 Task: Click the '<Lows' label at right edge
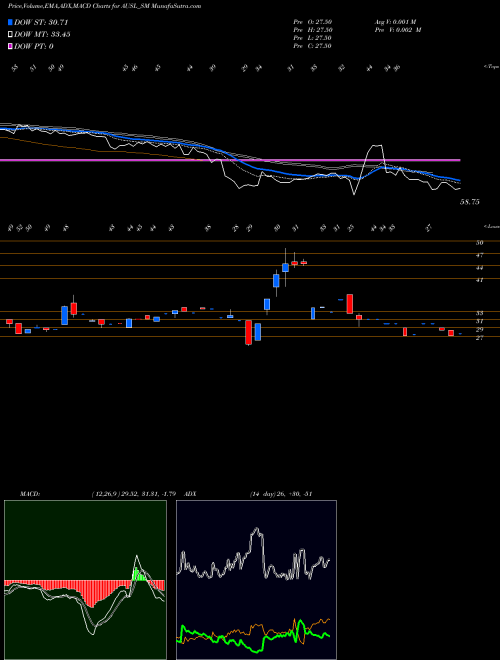(492, 226)
